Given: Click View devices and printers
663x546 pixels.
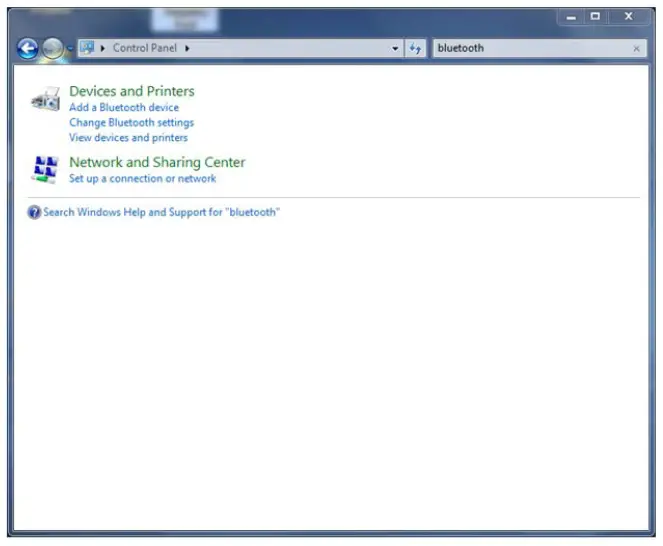Looking at the screenshot, I should [x=129, y=138].
